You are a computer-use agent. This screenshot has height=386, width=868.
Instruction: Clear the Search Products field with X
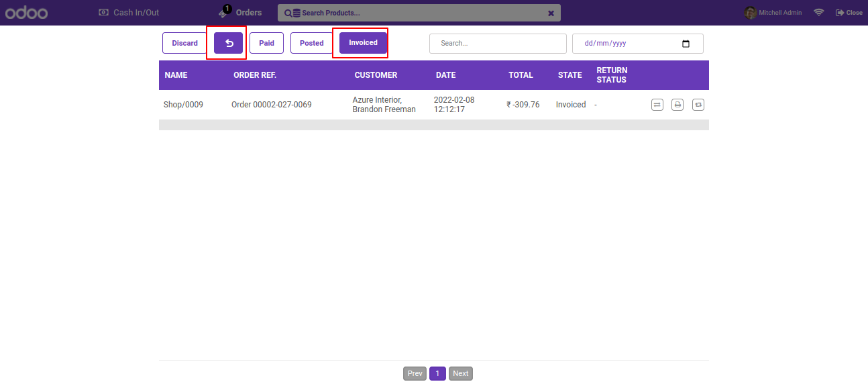551,13
